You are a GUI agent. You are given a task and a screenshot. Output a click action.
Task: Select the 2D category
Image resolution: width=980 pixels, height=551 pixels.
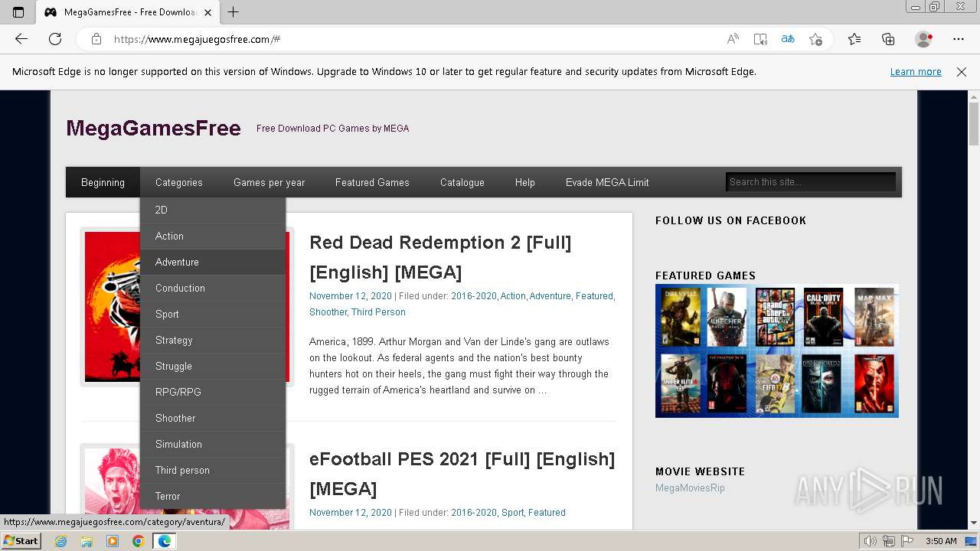point(213,210)
